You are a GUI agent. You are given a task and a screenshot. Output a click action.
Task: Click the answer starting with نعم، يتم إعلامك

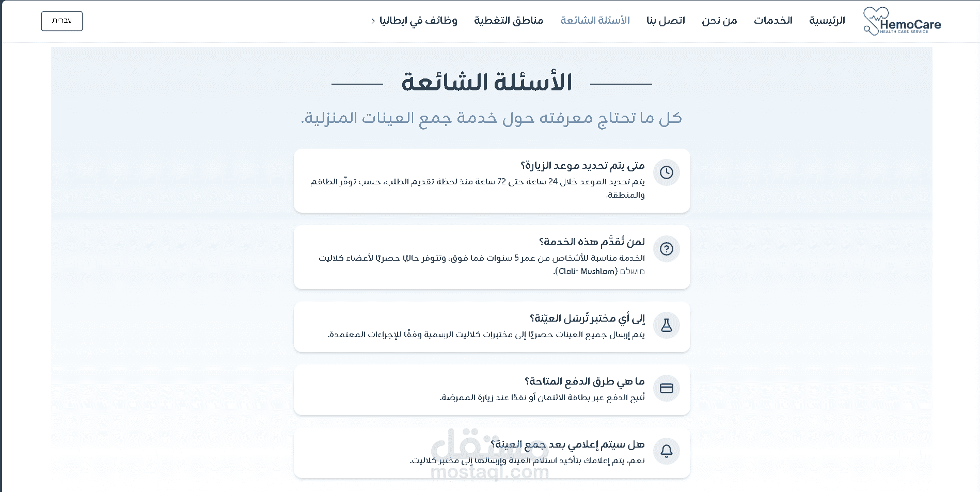[x=527, y=461]
